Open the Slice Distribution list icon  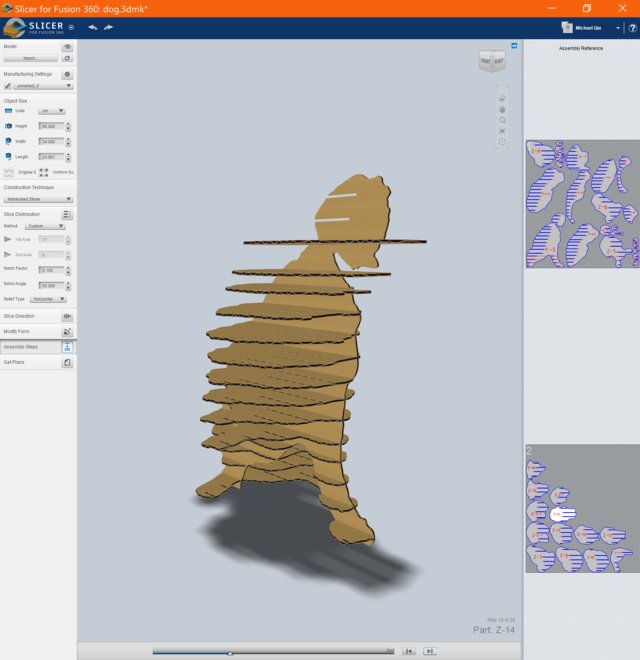tap(67, 214)
